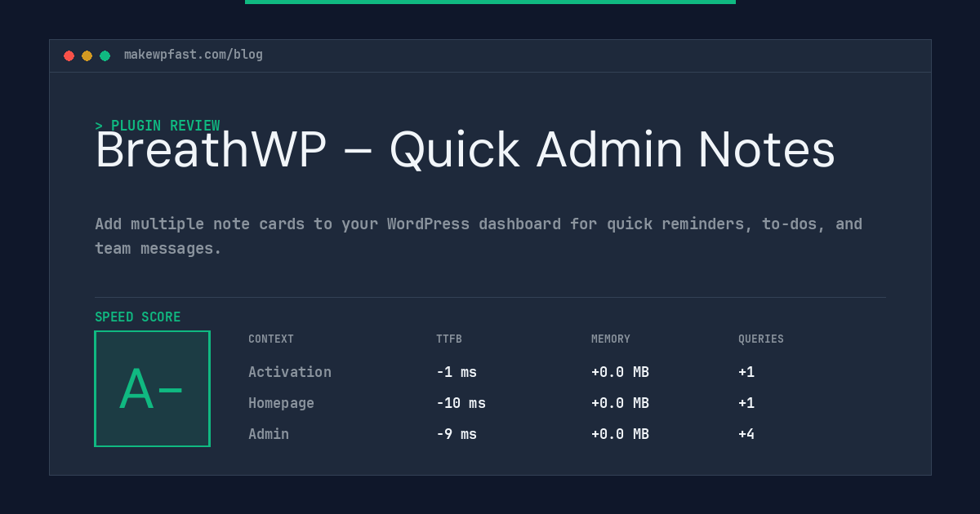Click the Homepage memory +0.0 MB value
This screenshot has width=980, height=514.
click(620, 403)
